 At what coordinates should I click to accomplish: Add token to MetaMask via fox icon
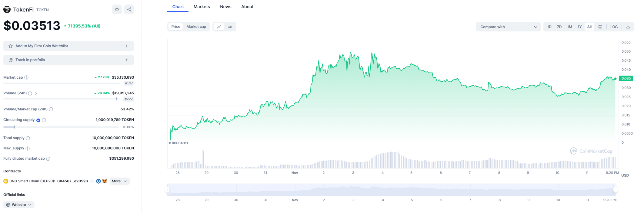tap(105, 181)
